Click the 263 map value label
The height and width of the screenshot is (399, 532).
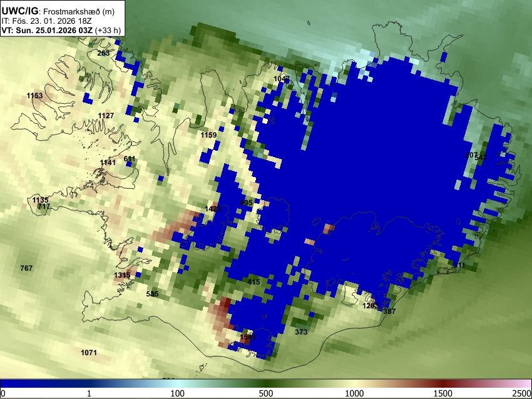103,53
